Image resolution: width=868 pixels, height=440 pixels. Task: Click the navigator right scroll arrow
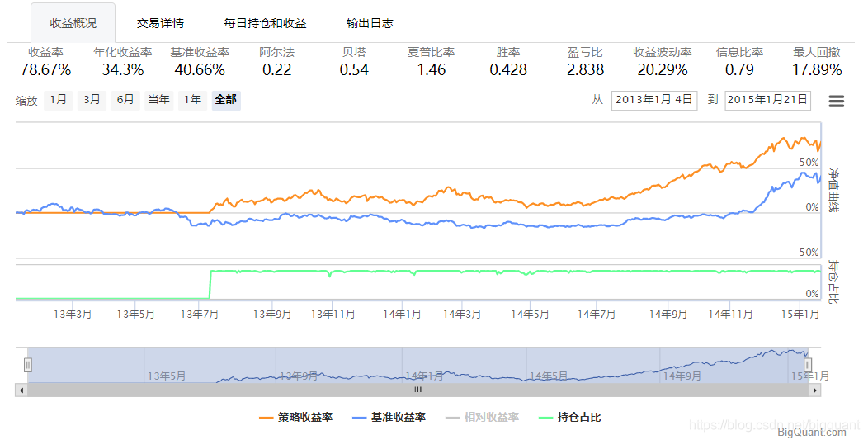coord(815,390)
